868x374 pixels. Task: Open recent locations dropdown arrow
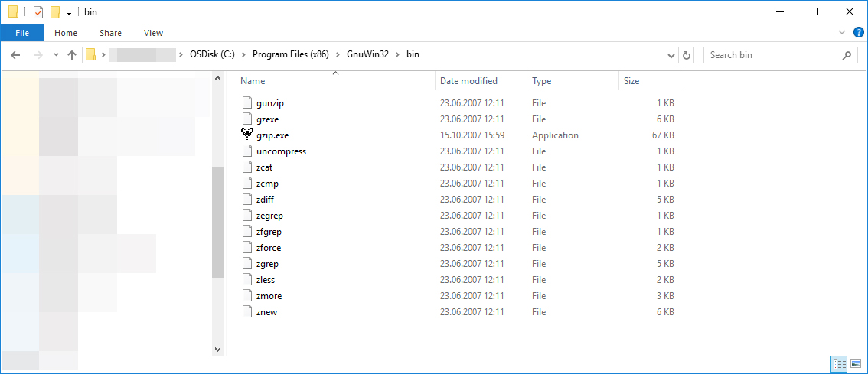coord(56,55)
